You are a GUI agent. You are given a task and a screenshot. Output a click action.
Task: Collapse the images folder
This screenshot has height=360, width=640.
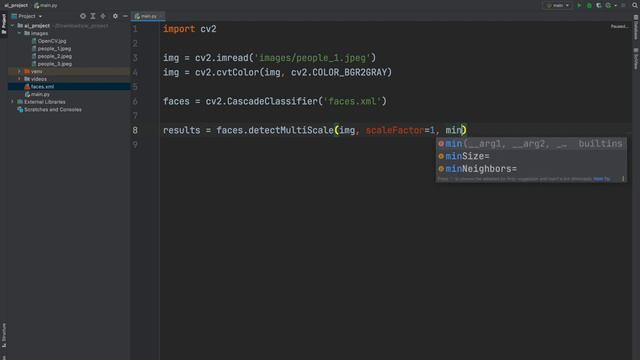point(19,33)
